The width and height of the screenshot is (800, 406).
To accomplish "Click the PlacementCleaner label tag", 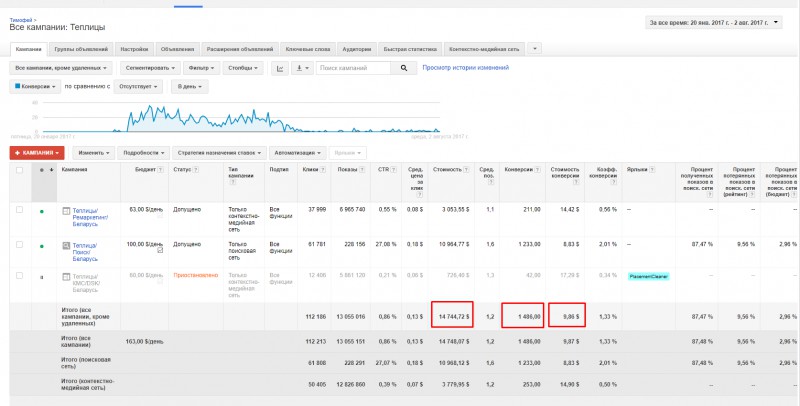I will (x=648, y=276).
